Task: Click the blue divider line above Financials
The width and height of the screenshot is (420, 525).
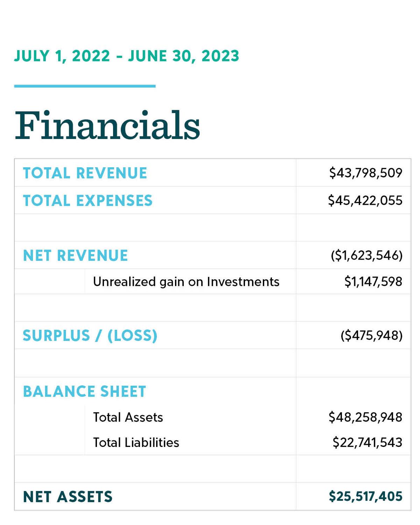Action: (85, 86)
